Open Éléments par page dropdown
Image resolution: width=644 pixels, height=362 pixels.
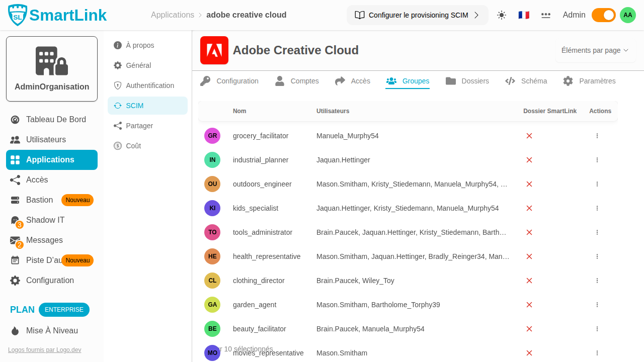tap(595, 50)
